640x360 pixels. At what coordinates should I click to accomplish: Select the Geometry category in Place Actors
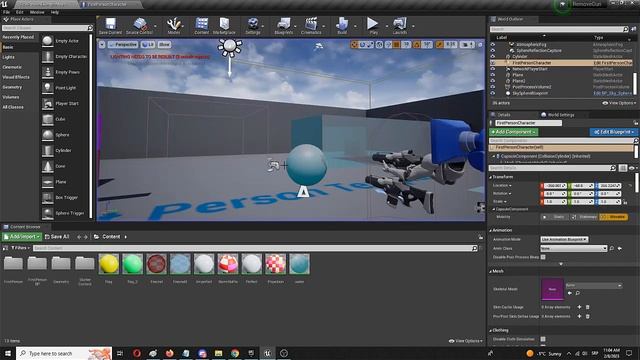12,87
